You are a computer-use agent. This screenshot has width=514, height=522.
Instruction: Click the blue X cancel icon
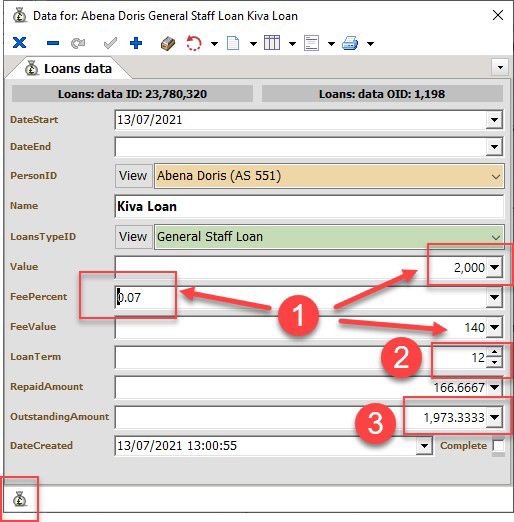[x=19, y=43]
